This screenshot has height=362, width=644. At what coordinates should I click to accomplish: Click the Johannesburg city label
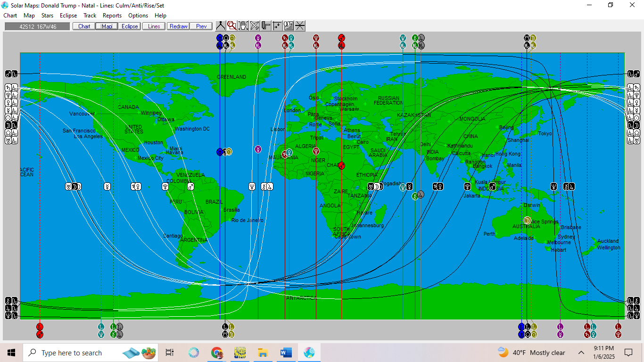(367, 225)
